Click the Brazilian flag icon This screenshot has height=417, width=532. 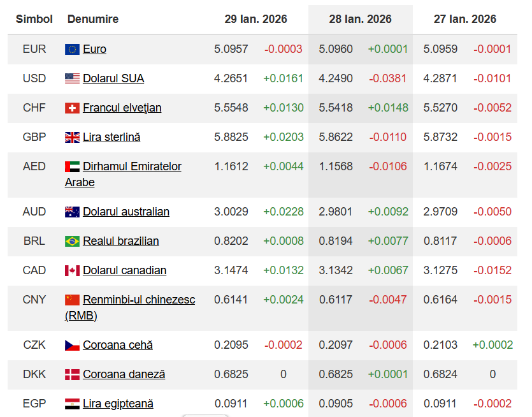point(72,242)
